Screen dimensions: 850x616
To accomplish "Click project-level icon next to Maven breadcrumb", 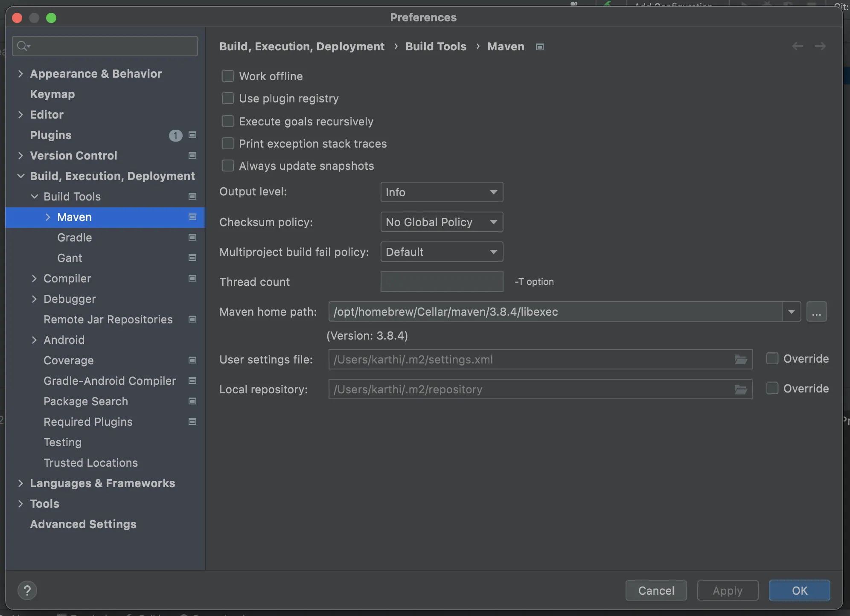I will coord(540,47).
